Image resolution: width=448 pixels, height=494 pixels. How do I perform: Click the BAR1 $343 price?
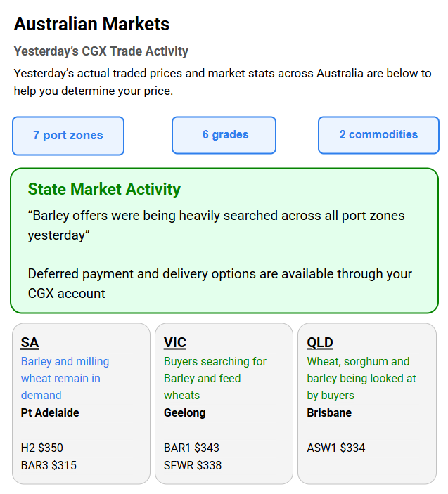click(191, 448)
